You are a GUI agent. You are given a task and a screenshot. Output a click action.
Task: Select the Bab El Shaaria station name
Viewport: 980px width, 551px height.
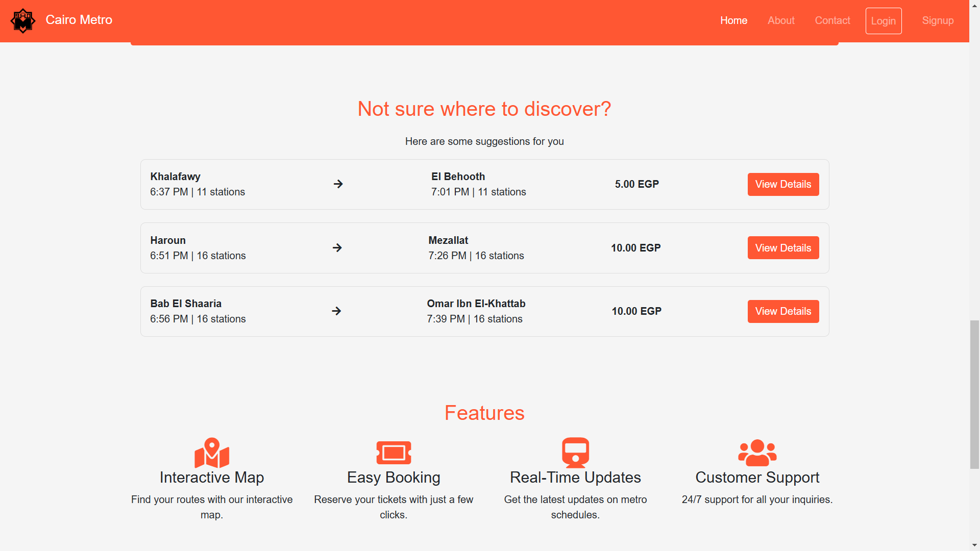186,304
